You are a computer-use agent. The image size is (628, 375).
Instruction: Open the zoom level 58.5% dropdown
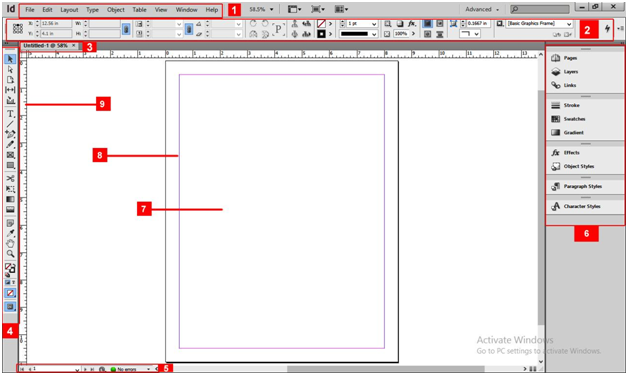[271, 9]
